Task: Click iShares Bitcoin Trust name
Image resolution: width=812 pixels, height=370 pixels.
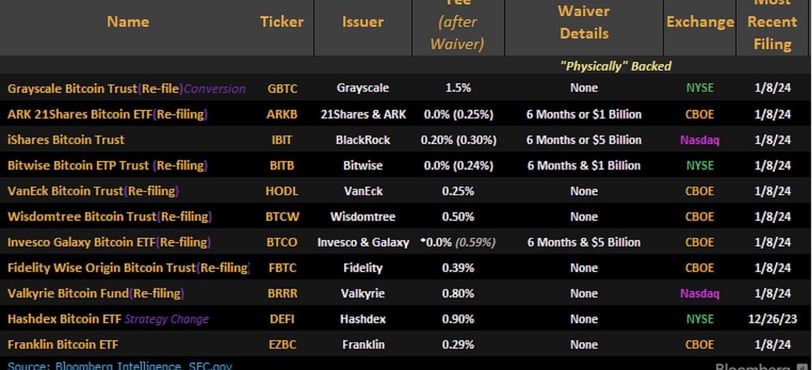Action: point(66,140)
